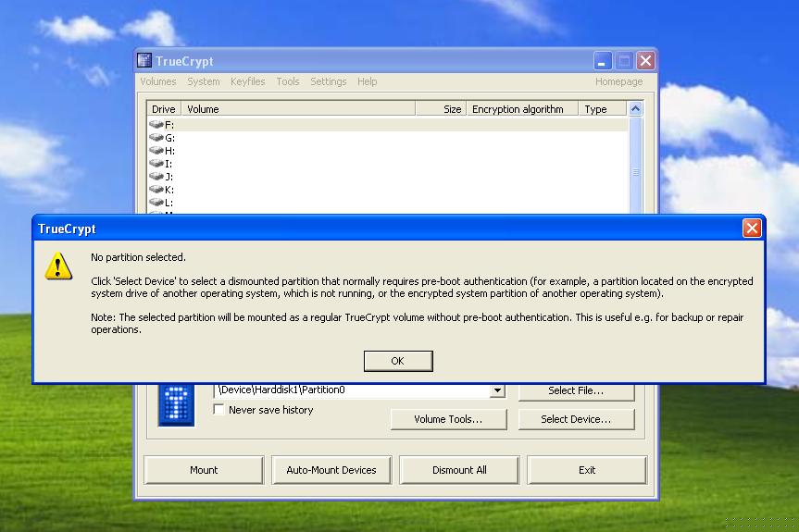Select the J: drive icon
The image size is (799, 532).
(x=156, y=176)
